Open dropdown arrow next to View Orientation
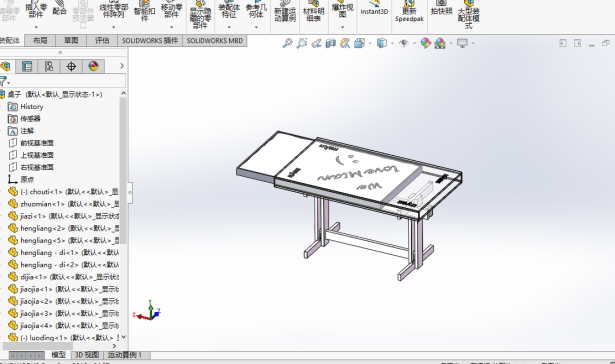Screen dimensions: 615x364 pos(370,43)
